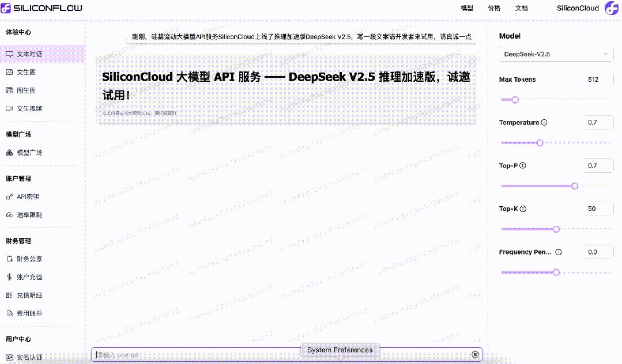This screenshot has height=364, width=622.
Task: Visit the 价格 pricing page
Action: tap(493, 8)
